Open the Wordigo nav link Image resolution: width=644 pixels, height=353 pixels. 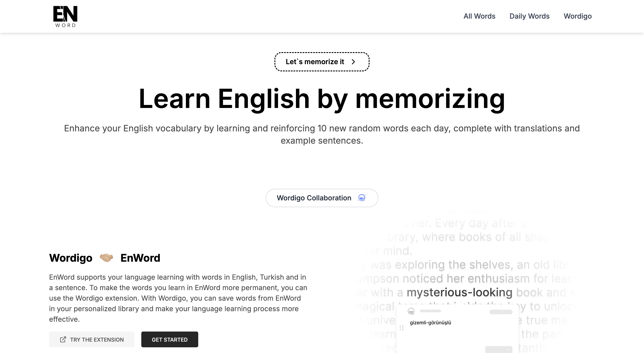[577, 16]
